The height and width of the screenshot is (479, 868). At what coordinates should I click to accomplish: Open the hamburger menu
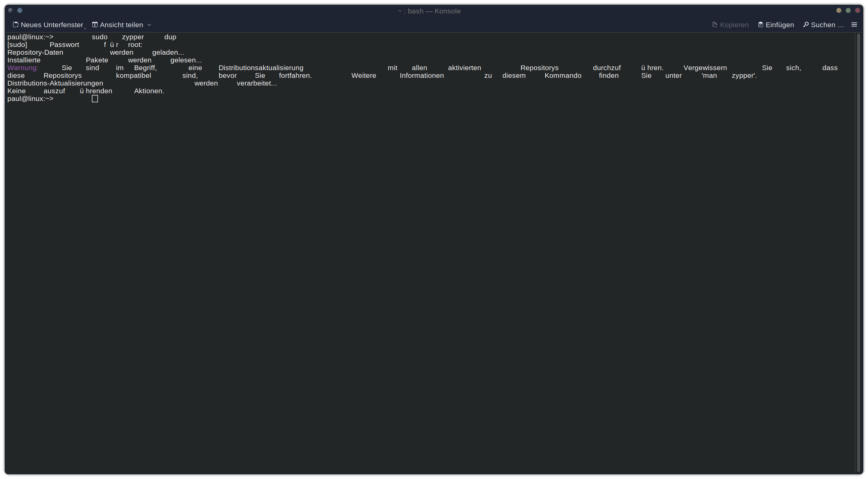click(x=854, y=24)
